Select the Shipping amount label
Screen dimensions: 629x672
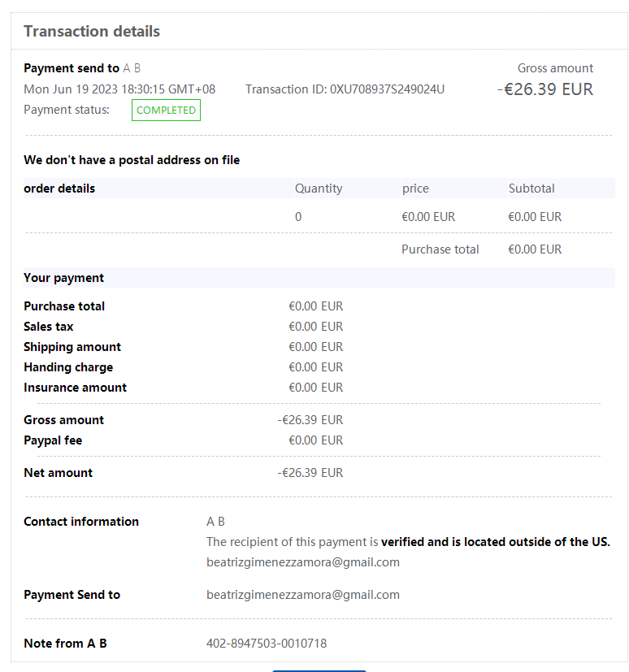[x=72, y=347]
